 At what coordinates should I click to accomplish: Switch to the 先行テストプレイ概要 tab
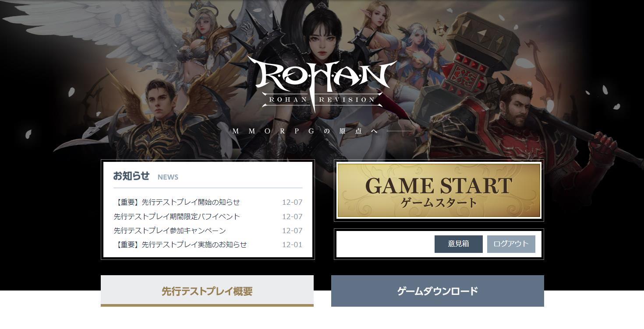[x=207, y=291]
